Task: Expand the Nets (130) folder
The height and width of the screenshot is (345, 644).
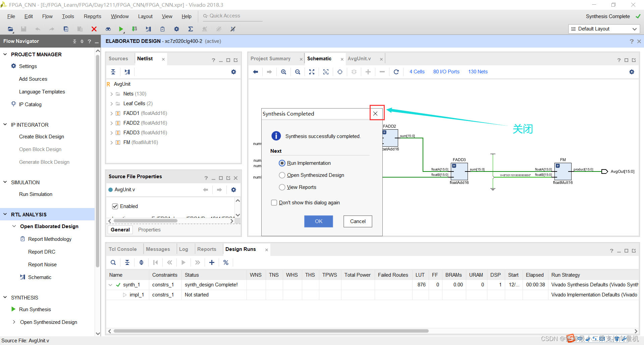Action: pyautogui.click(x=112, y=94)
